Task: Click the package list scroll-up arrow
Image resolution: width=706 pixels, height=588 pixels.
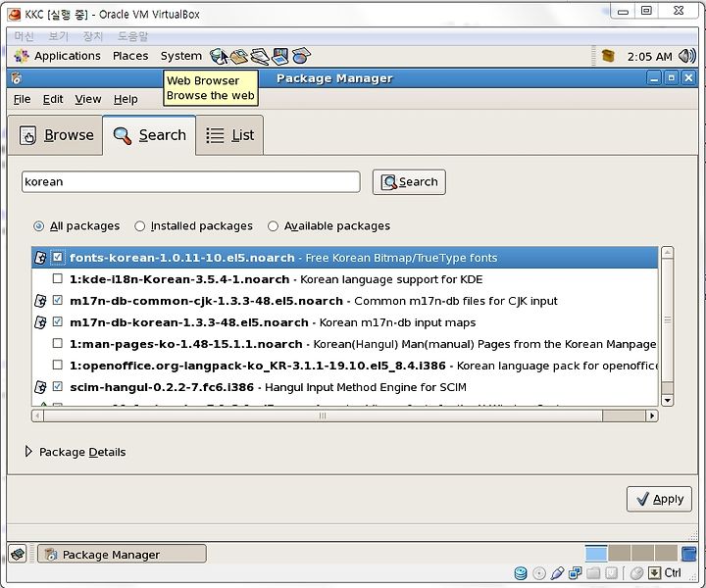Action: 668,253
